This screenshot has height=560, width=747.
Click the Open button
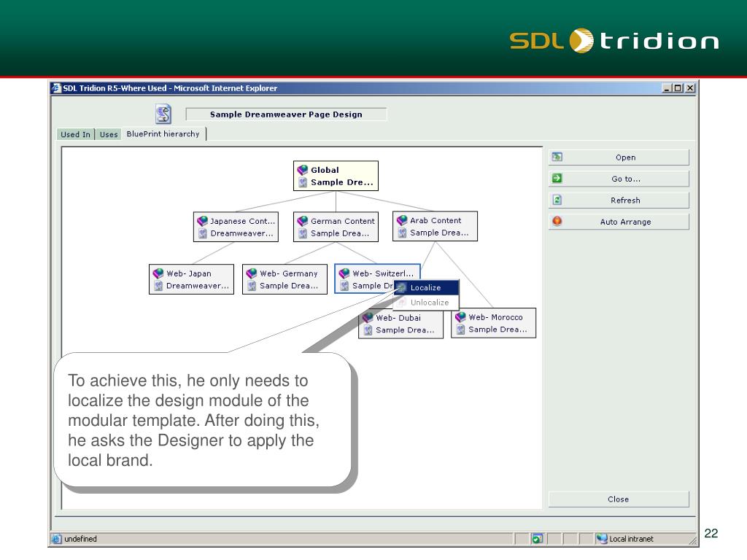(619, 157)
